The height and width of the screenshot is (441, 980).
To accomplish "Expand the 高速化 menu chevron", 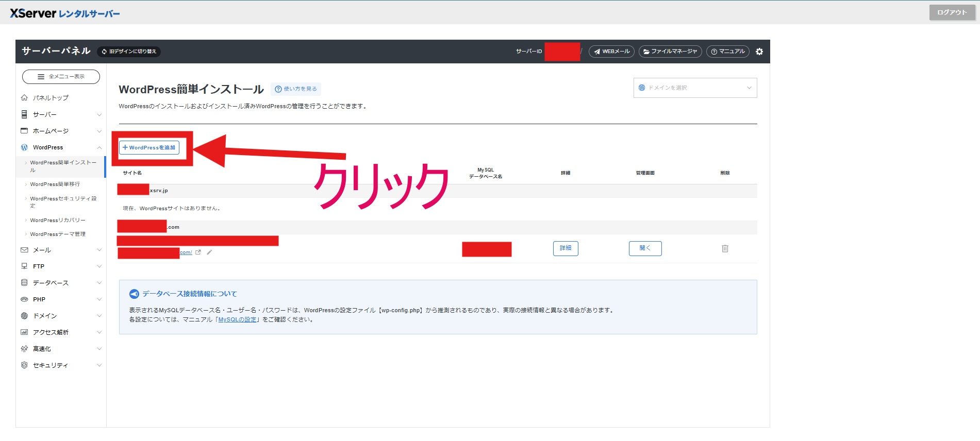I will pos(99,349).
